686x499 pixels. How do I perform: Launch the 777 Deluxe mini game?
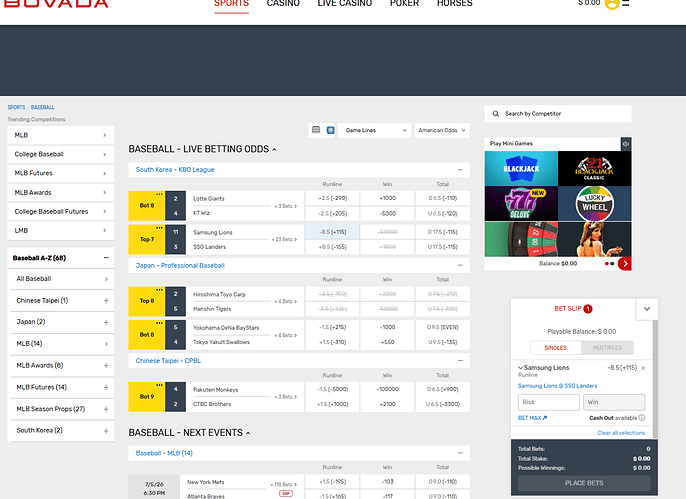click(x=521, y=203)
